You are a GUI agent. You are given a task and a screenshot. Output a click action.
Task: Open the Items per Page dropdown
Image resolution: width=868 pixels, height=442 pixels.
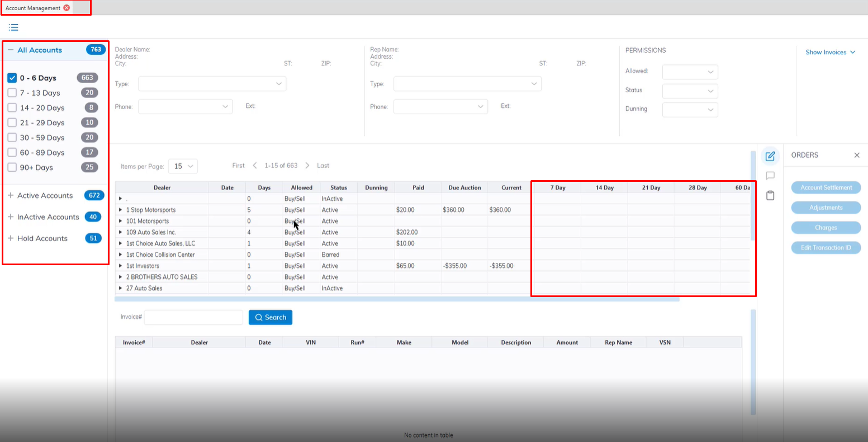[x=183, y=166]
